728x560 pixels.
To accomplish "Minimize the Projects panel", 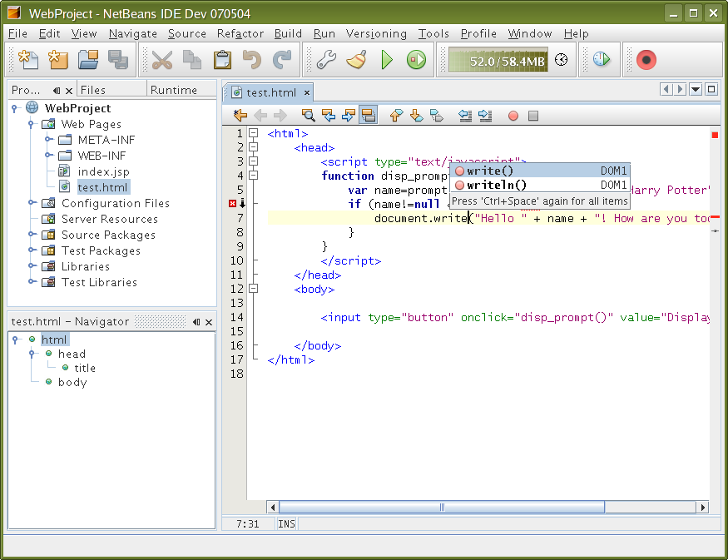I will (x=57, y=91).
